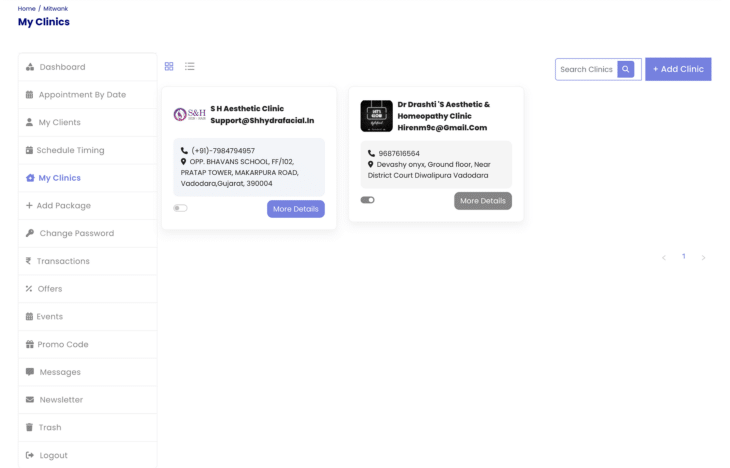Image resolution: width=730 pixels, height=468 pixels.
Task: Click the Logout icon in sidebar
Action: 30,455
